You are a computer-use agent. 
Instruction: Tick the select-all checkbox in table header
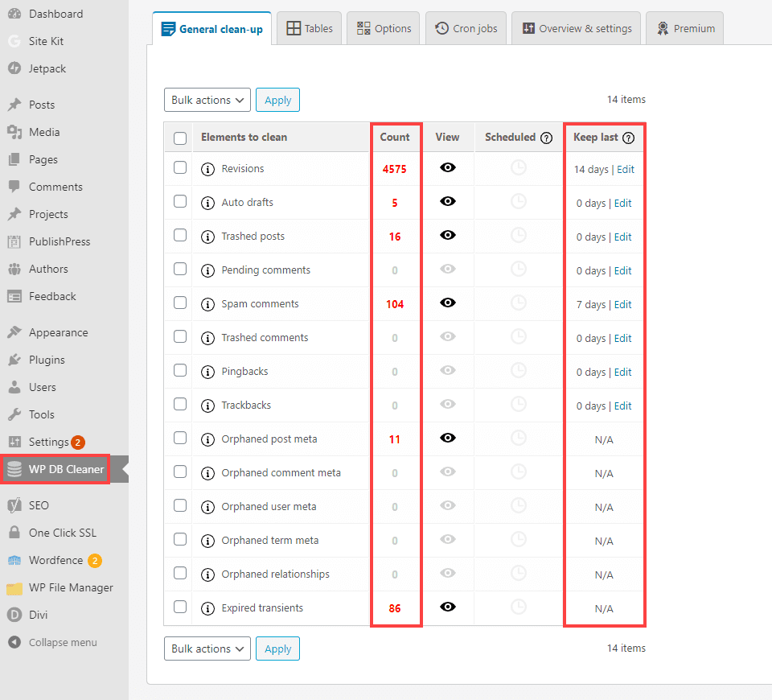180,138
